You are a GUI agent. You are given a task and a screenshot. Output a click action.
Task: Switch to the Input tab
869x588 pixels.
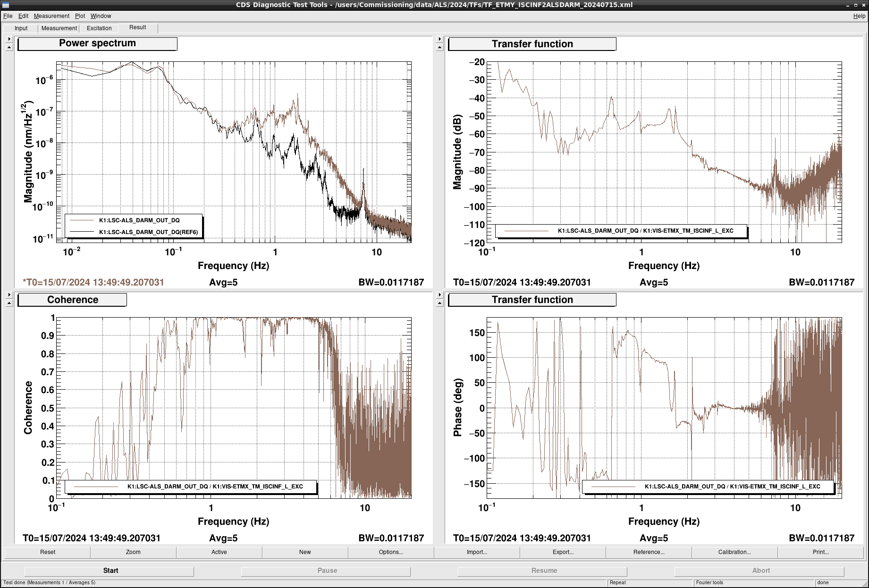tap(21, 28)
